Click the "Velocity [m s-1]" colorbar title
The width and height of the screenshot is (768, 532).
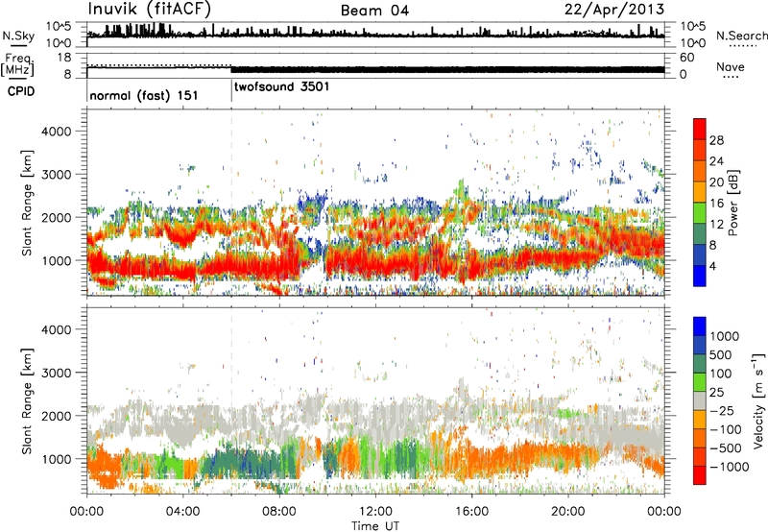pos(758,400)
